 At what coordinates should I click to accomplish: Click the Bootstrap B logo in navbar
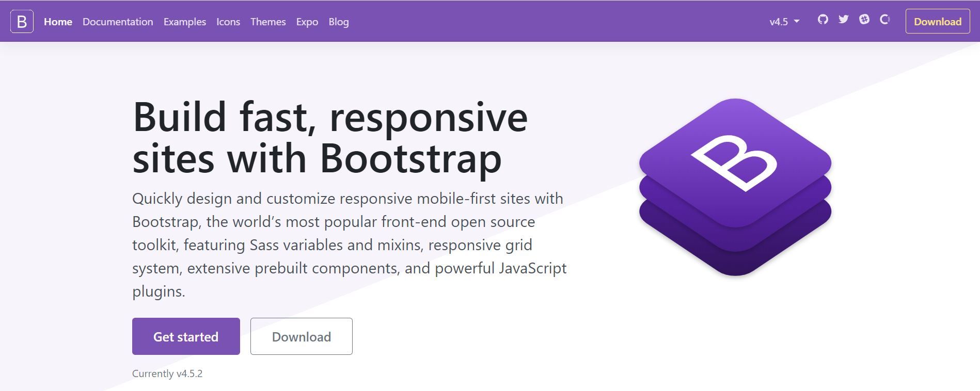[22, 22]
